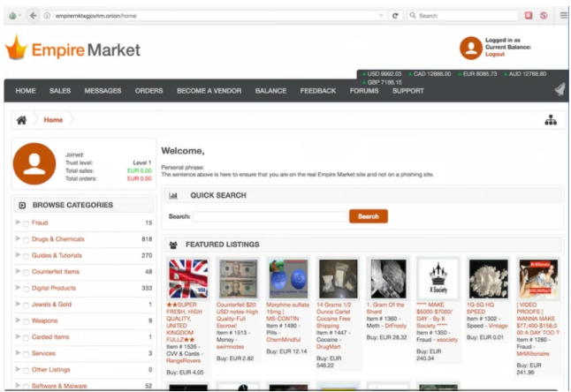Click the Trust level Level 1 value

pos(142,163)
